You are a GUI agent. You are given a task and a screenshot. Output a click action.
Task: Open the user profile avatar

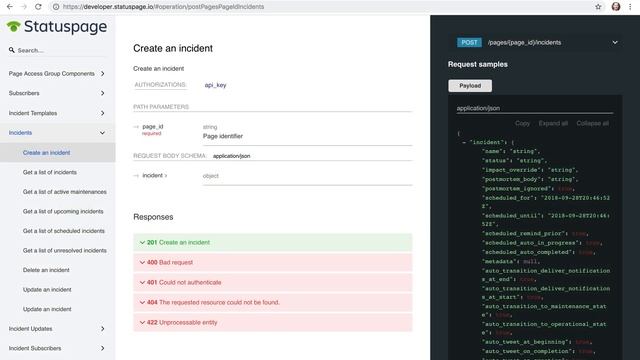coord(616,7)
